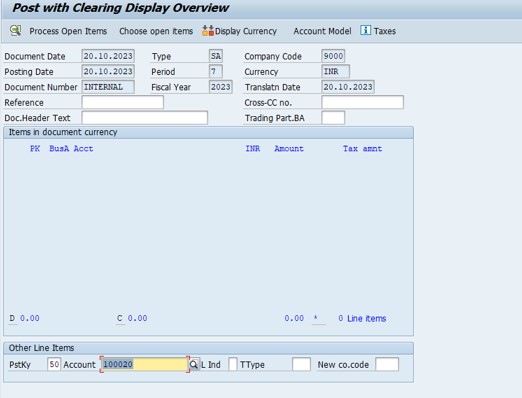Click the document overview magnifier icon
Screen dimensions: 522x398
pos(15,31)
